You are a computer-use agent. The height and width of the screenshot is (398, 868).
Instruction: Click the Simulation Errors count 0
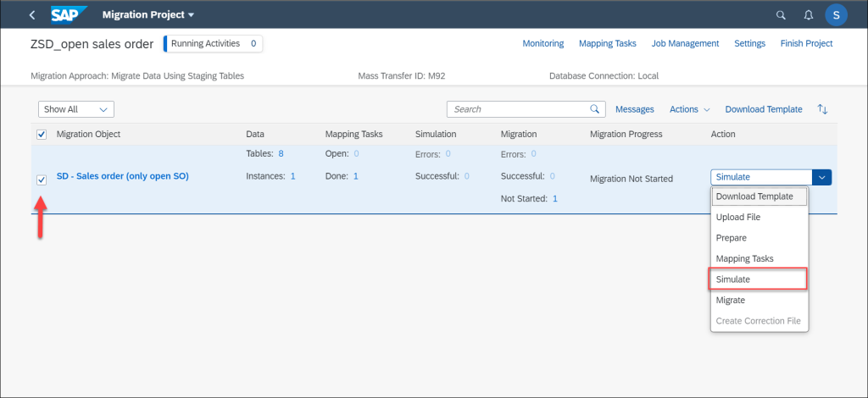[x=448, y=153]
